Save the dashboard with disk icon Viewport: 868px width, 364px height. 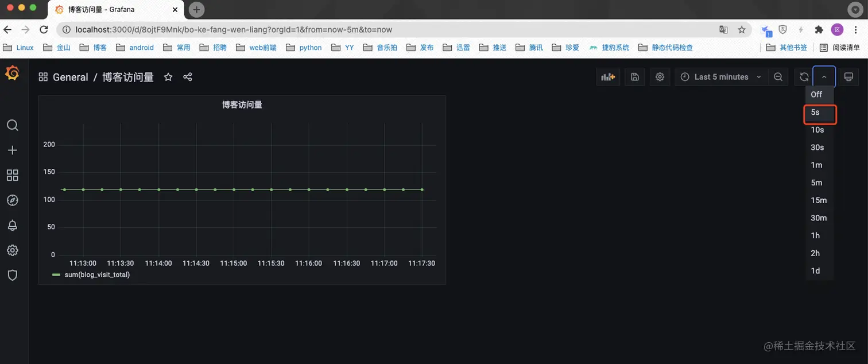635,77
